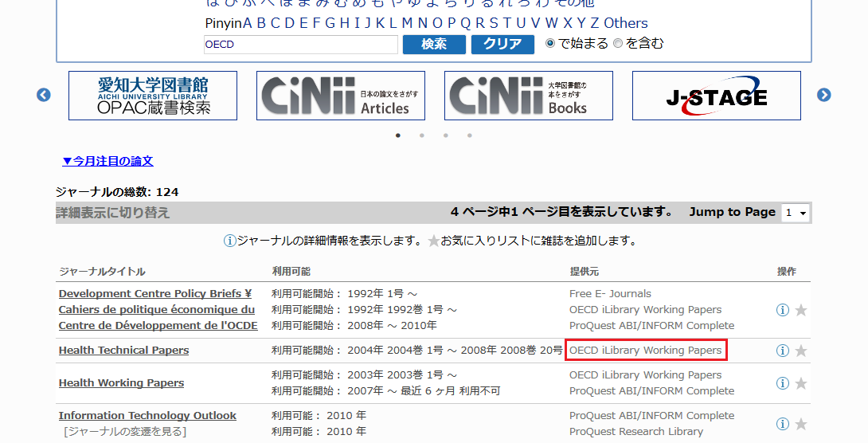This screenshot has width=868, height=443.
Task: Open Aichi University Library OPAC banner
Action: (153, 96)
